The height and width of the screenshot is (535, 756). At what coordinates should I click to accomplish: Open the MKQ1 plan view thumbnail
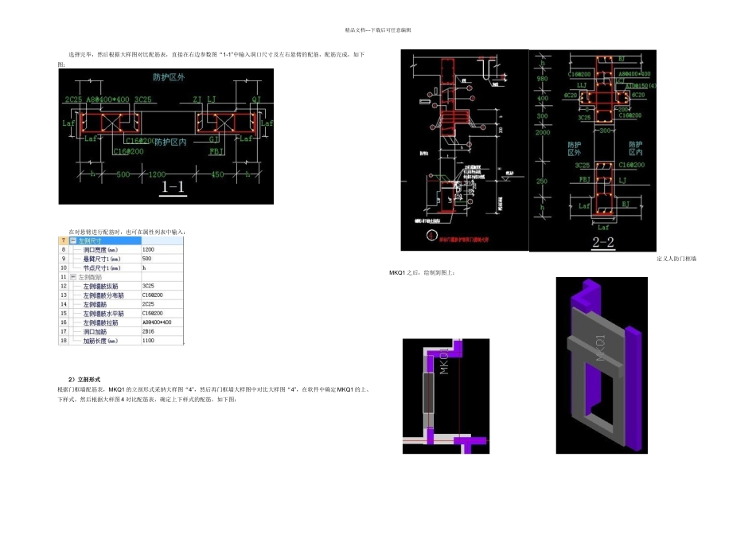click(x=446, y=396)
